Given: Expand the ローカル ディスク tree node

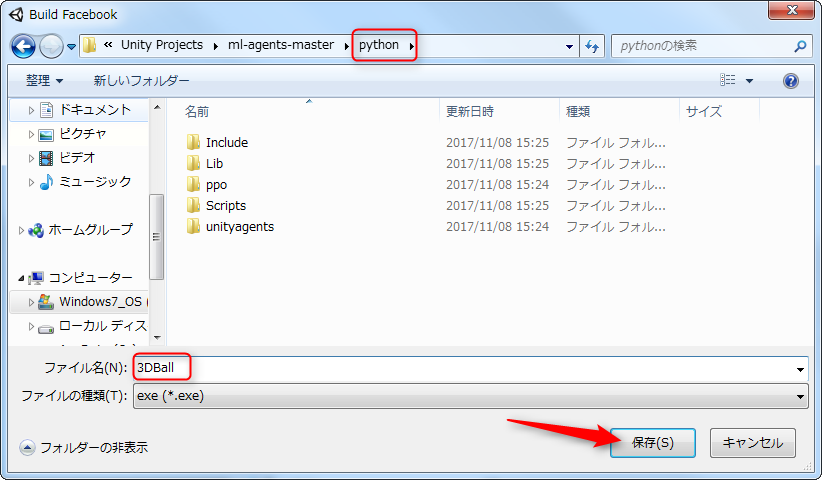Looking at the screenshot, I should [31, 326].
